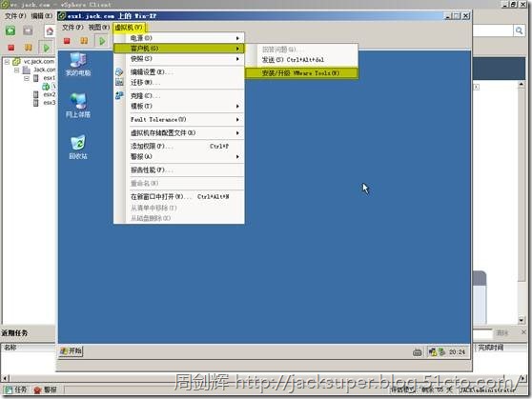532x399 pixels.
Task: Click the gray forward arrow in vSphere Client toolbar
Action: pos(28,30)
